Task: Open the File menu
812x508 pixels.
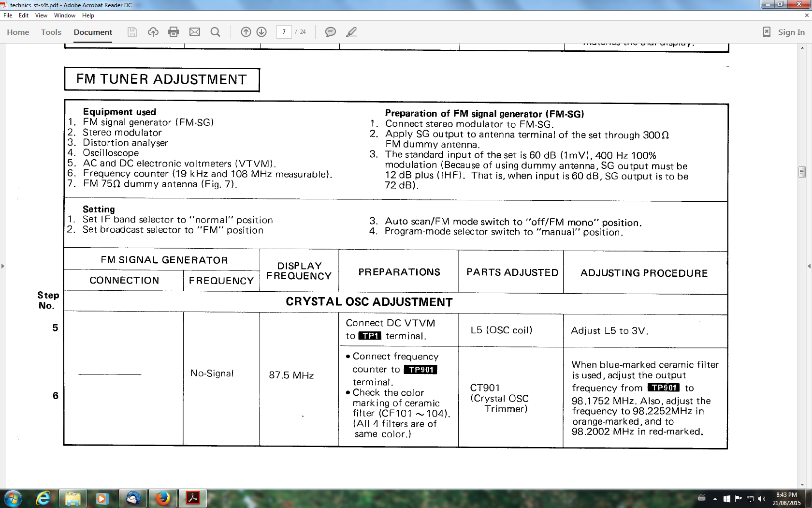Action: pos(8,15)
